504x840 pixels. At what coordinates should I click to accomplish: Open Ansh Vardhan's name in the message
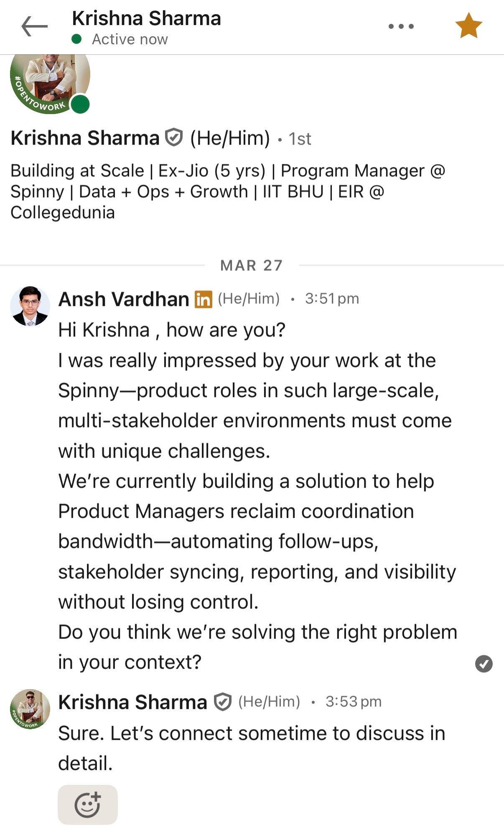pyautogui.click(x=124, y=299)
